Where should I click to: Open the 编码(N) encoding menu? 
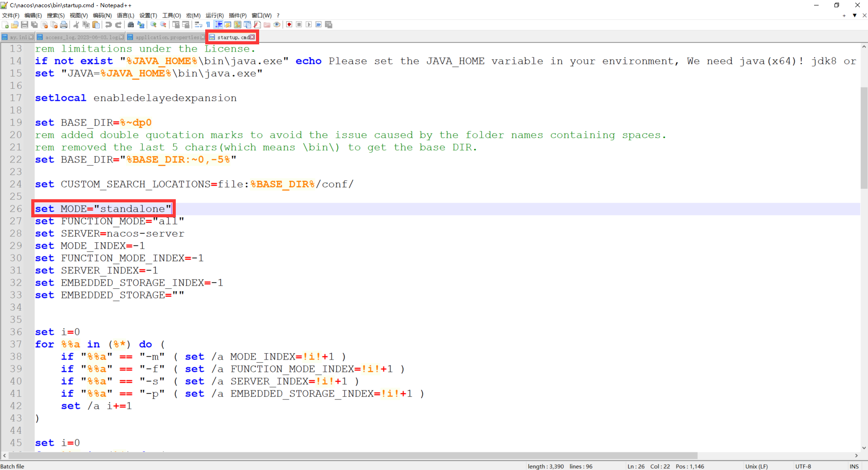[102, 15]
